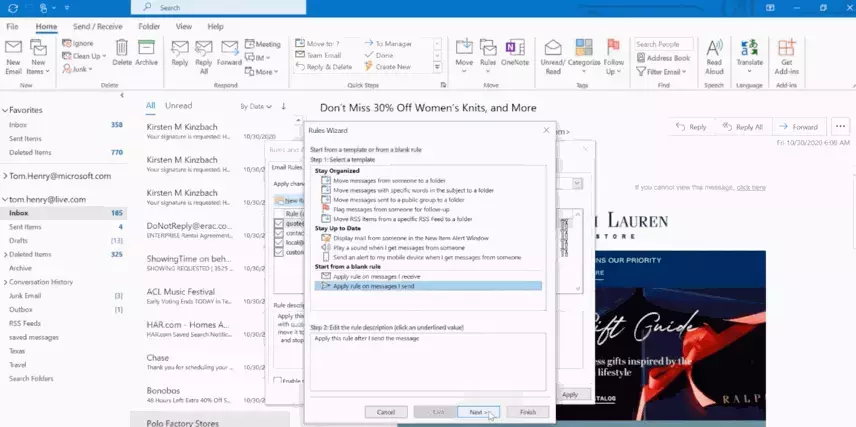
Task: Open New Items in the ribbon
Action: pyautogui.click(x=38, y=56)
